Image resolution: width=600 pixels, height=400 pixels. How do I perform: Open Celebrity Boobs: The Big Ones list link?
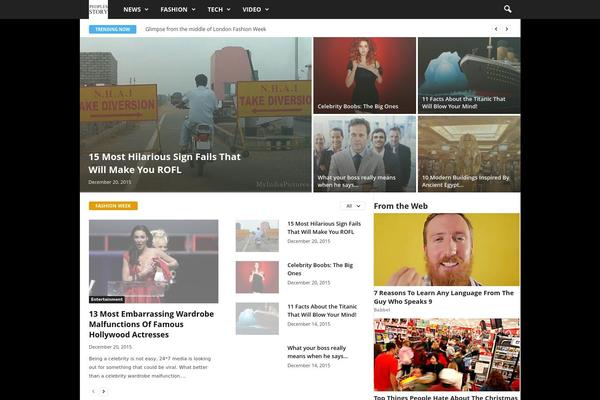click(320, 269)
